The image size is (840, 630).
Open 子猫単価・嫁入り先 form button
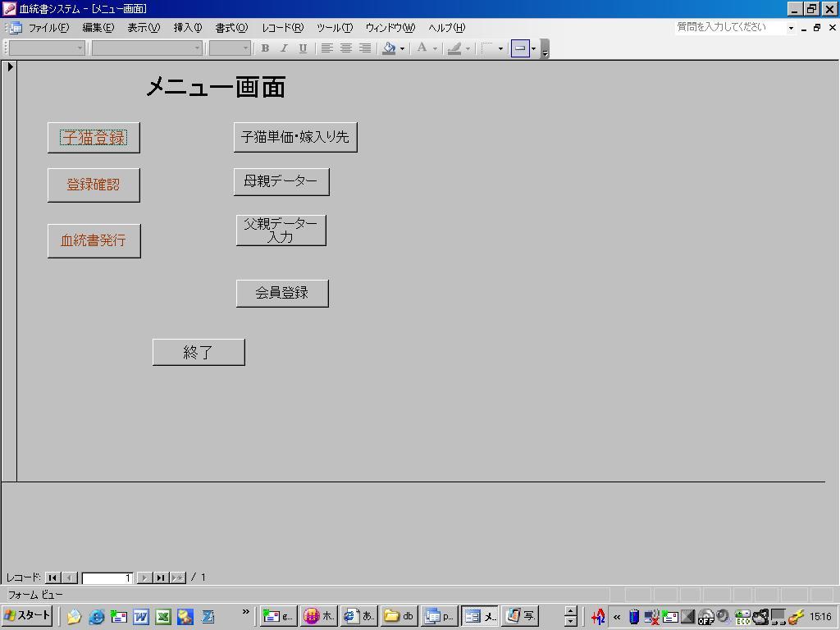pyautogui.click(x=295, y=137)
